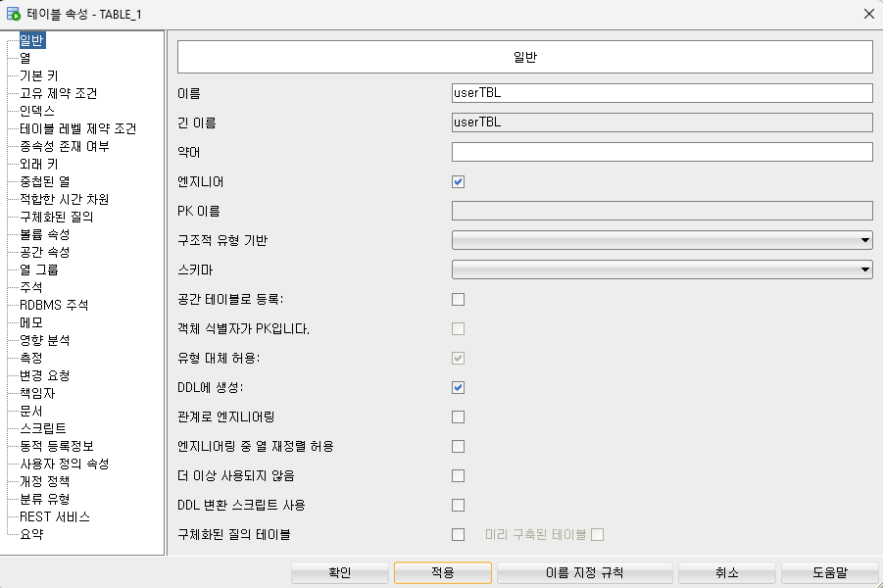Viewport: 883px width, 588px height.
Task: Open 볼륨 속성 section
Action: (x=45, y=234)
